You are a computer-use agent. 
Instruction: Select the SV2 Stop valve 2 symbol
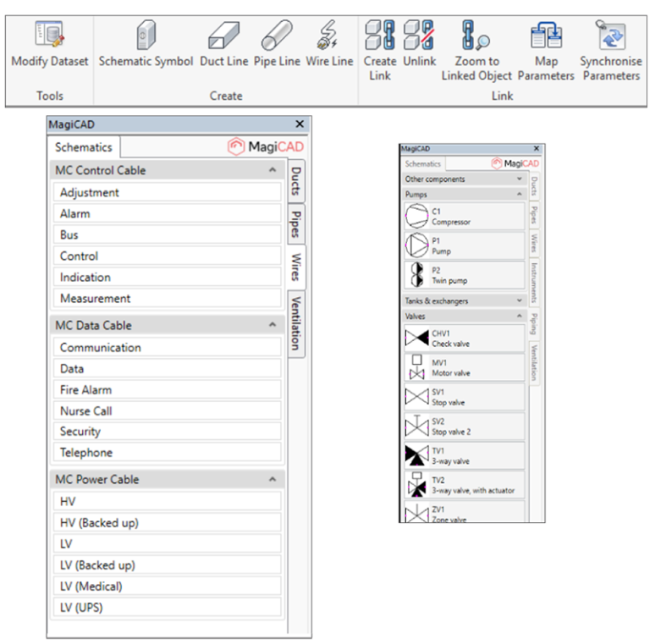pos(465,427)
